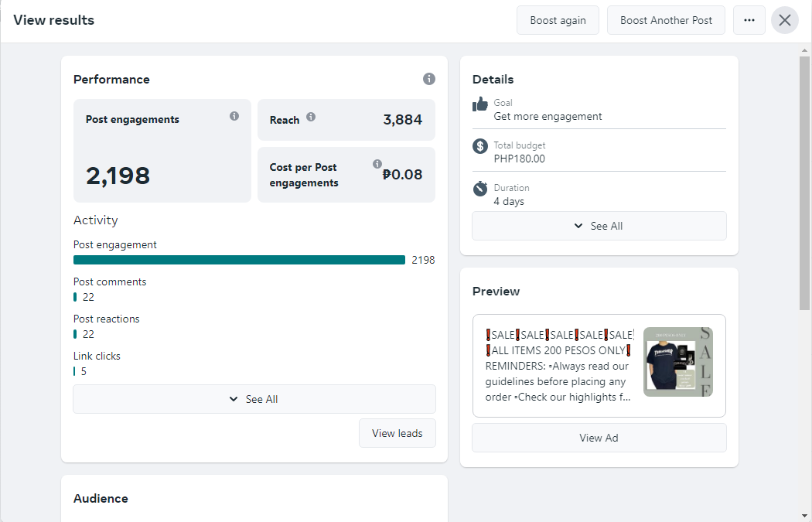This screenshot has height=522, width=812.
Task: Click the scrollbar down arrow
Action: click(804, 515)
